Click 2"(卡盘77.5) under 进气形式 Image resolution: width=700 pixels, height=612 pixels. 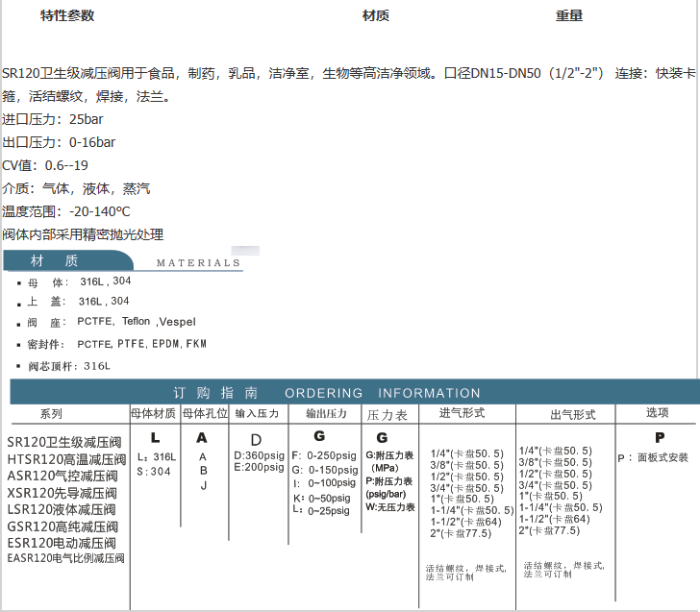(461, 533)
